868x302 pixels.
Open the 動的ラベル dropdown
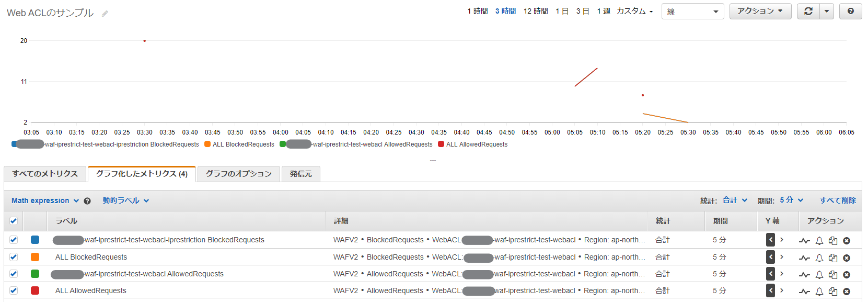[126, 200]
